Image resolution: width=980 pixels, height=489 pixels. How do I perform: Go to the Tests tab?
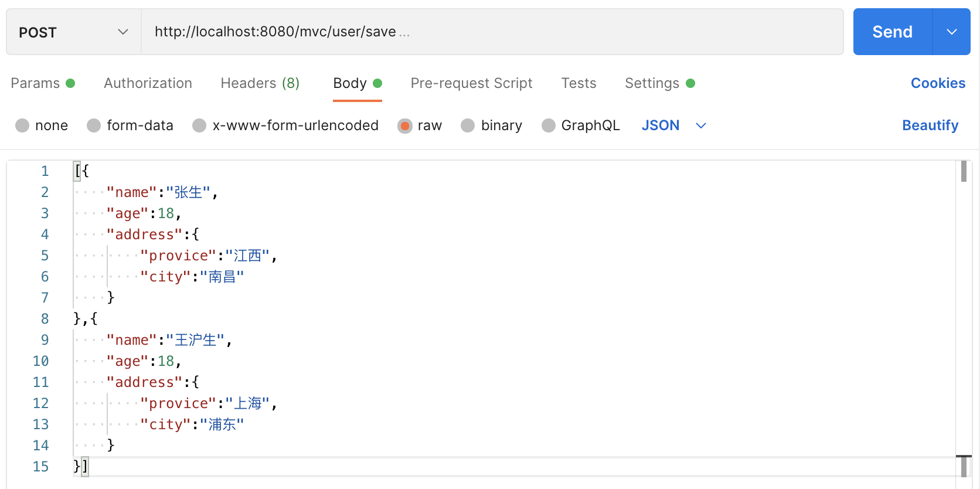[579, 83]
